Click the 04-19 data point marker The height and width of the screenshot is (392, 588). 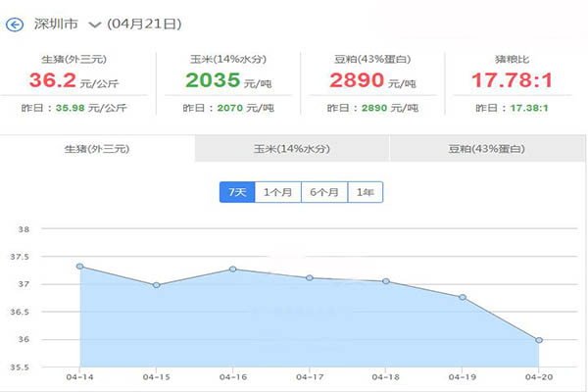(462, 297)
